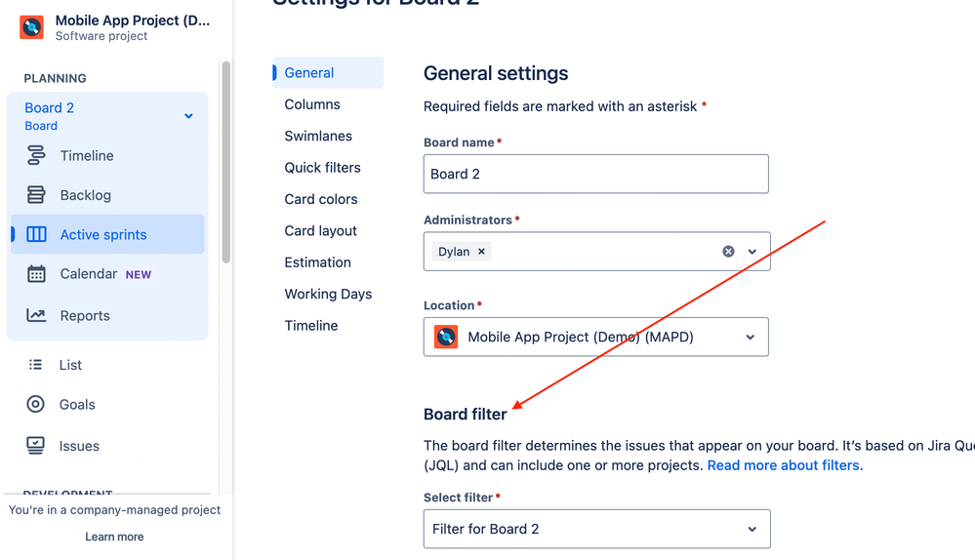Click the Reports chart icon
Image resolution: width=975 pixels, height=560 pixels.
36,315
